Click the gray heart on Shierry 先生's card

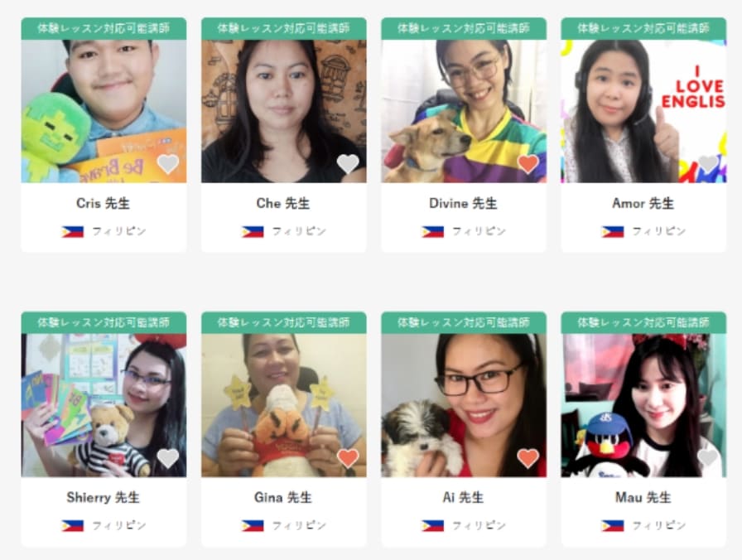[x=167, y=458]
